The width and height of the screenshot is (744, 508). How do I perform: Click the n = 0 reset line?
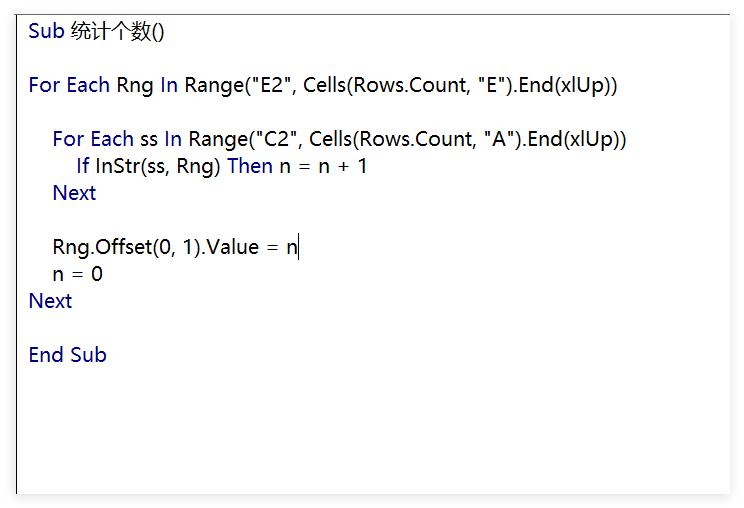point(77,274)
